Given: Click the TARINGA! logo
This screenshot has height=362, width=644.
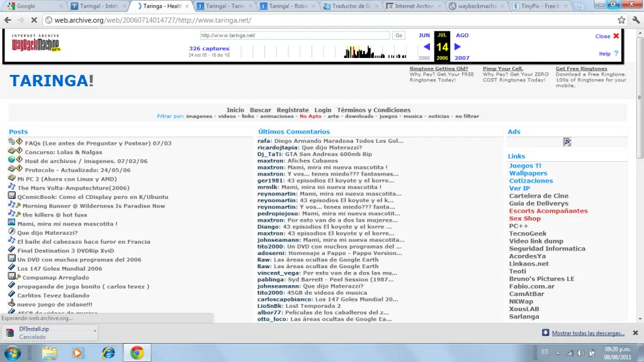Looking at the screenshot, I should pos(52,81).
